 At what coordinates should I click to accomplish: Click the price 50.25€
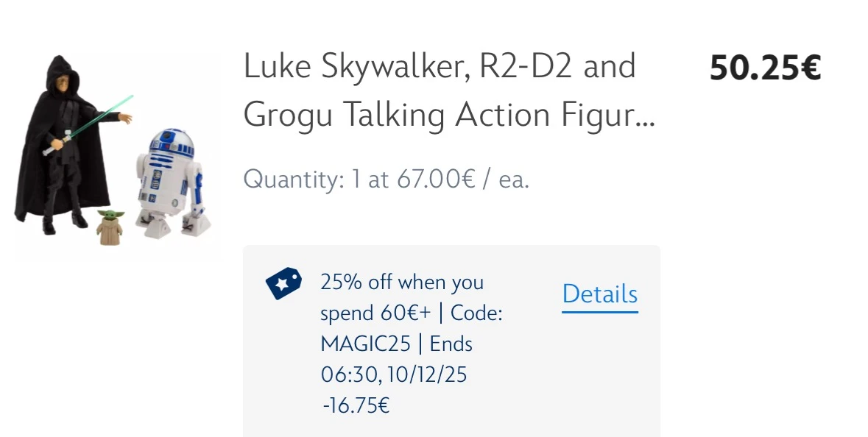[765, 69]
